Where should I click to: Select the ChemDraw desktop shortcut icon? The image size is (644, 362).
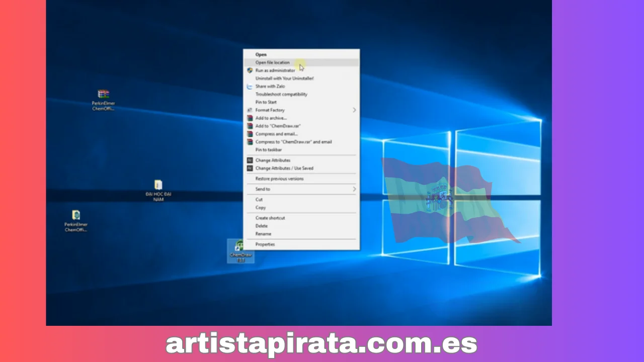[240, 250]
